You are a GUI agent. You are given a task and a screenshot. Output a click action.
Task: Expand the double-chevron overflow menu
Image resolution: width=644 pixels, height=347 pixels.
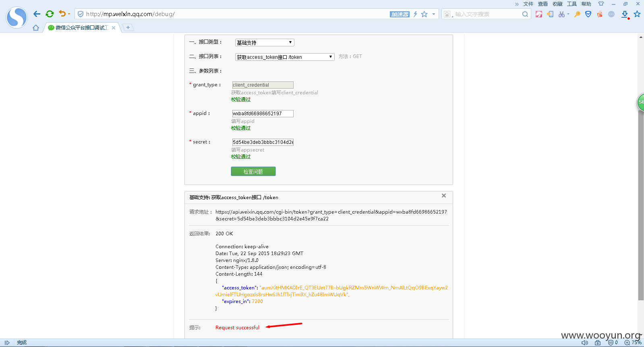(517, 4)
